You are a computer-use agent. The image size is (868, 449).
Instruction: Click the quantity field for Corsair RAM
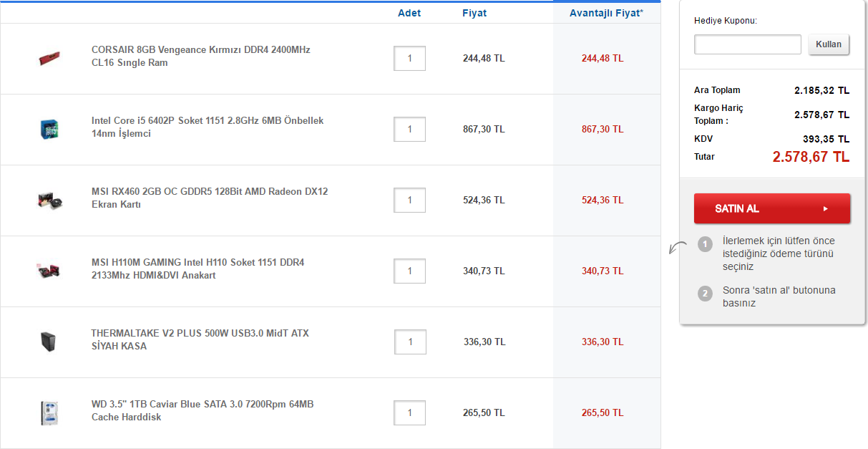coord(409,59)
